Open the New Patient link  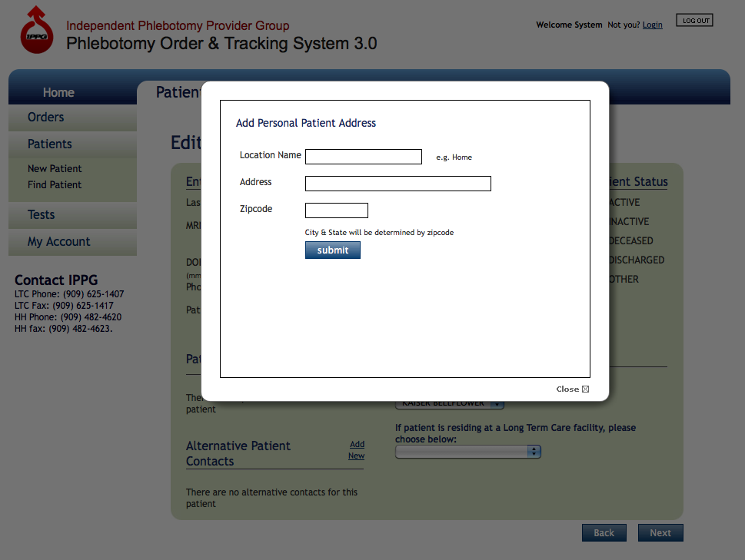pos(55,168)
